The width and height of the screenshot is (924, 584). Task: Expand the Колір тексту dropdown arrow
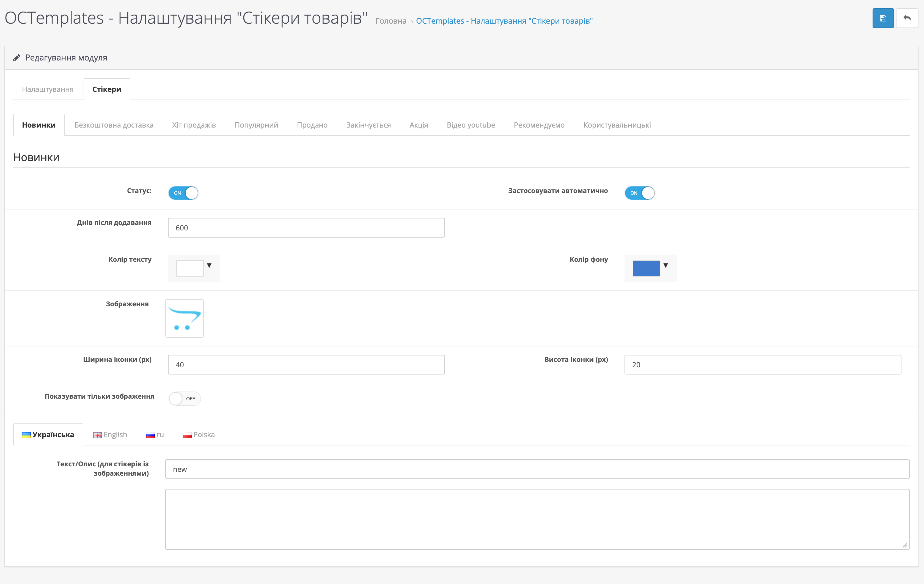pyautogui.click(x=209, y=265)
